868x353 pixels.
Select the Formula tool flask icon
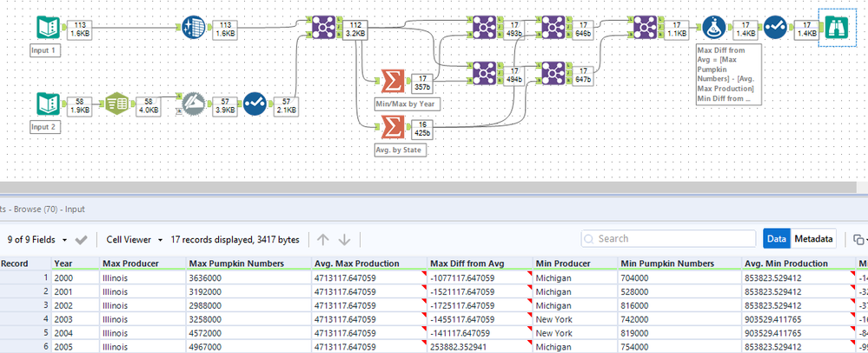(x=713, y=28)
